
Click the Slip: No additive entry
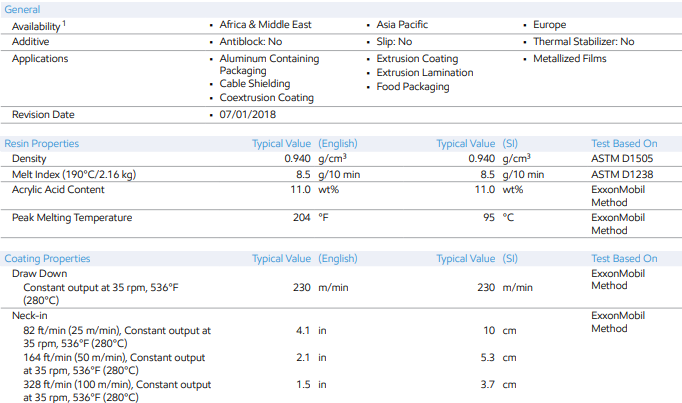pyautogui.click(x=394, y=42)
